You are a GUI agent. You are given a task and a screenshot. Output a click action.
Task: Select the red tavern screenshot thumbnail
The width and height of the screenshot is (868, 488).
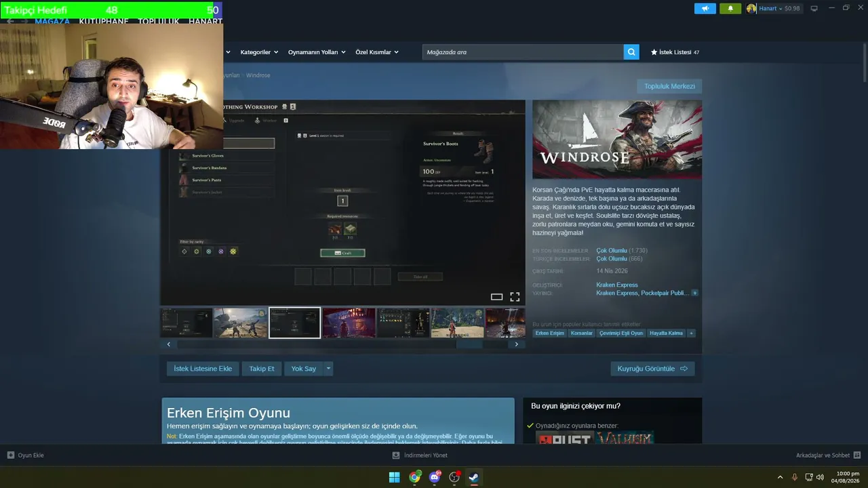pyautogui.click(x=349, y=323)
